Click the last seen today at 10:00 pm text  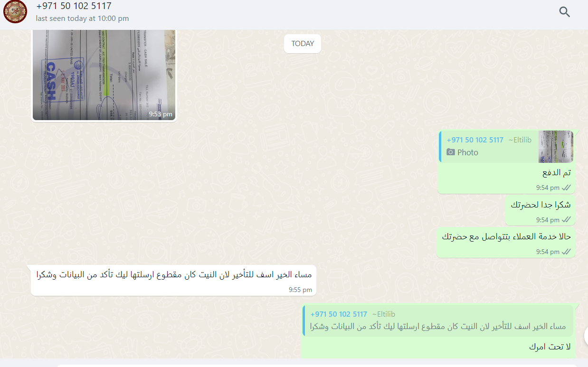coord(83,19)
